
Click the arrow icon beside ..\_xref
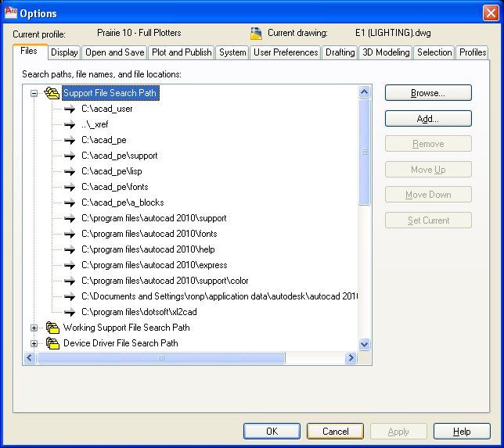[70, 124]
